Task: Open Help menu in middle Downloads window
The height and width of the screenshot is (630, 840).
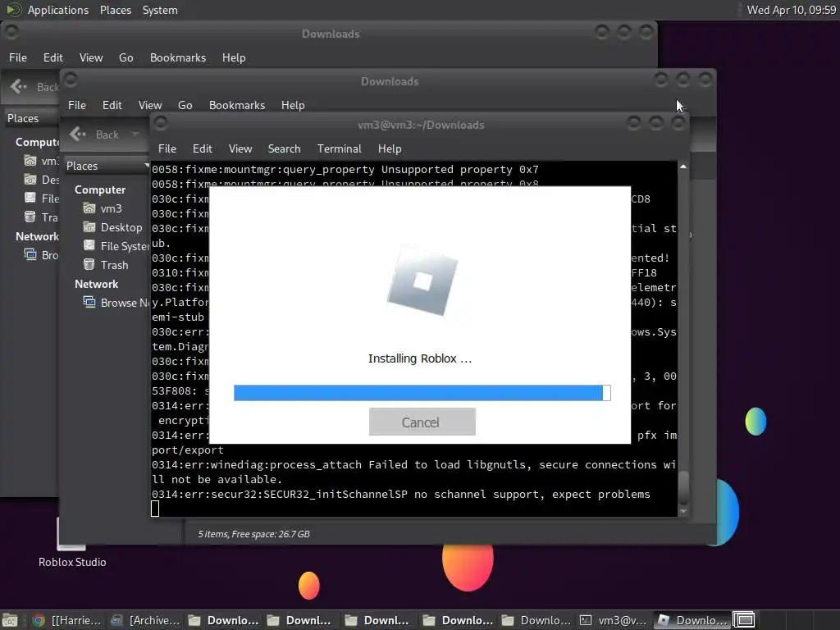Action: 293,106
